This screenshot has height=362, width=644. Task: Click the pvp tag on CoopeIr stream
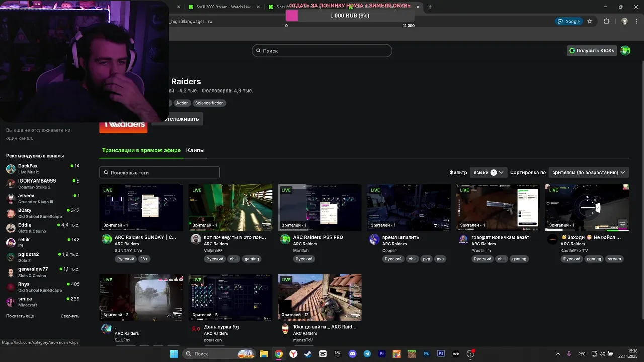[427, 259]
